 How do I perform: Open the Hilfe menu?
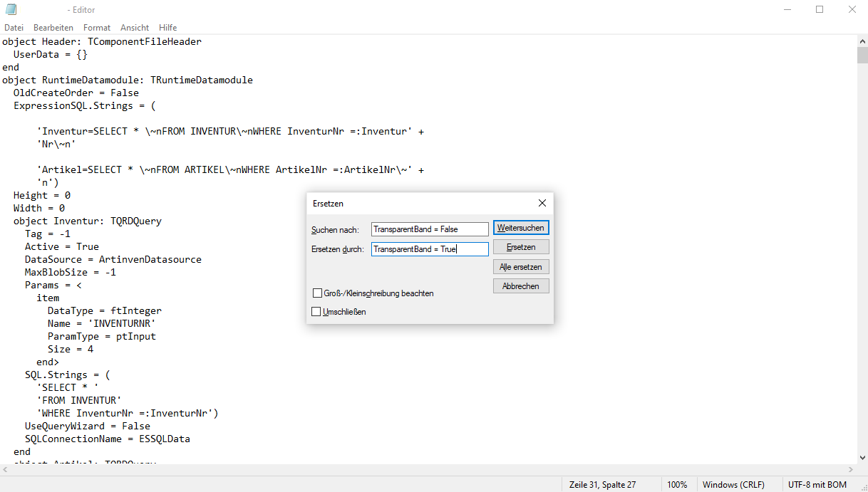pos(168,28)
